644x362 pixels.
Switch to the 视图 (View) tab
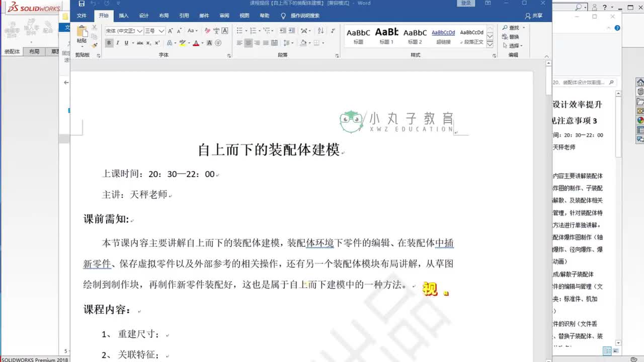coord(245,16)
